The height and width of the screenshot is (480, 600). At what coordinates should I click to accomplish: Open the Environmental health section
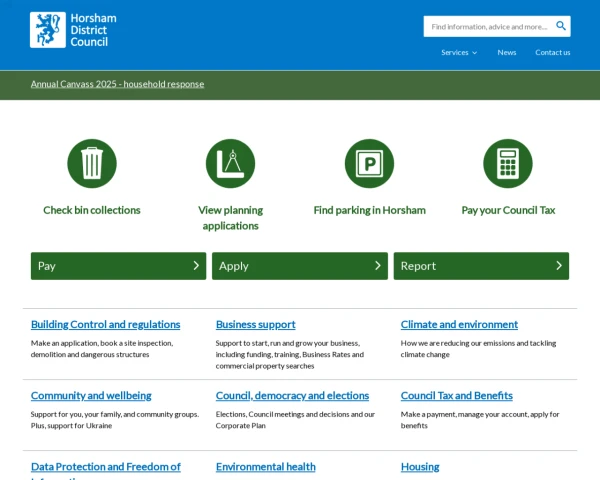pos(266,467)
